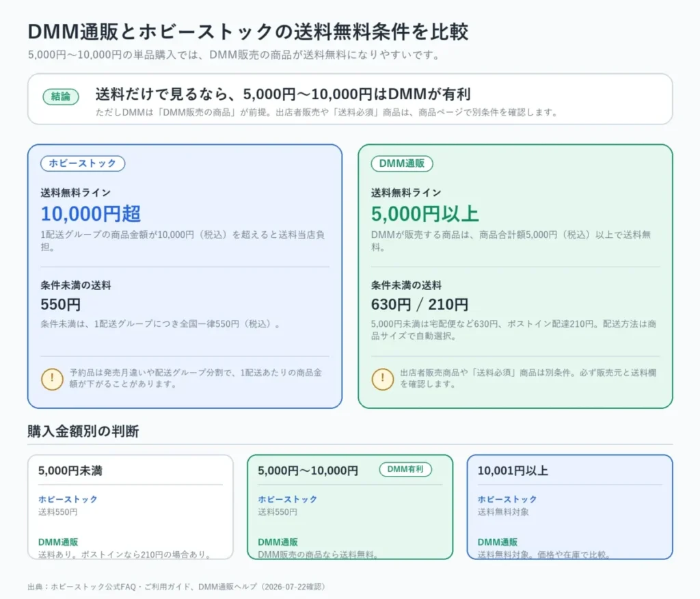The width and height of the screenshot is (700, 599).
Task: Click the 5,000円〜10,000円 card heading
Action: (x=308, y=471)
